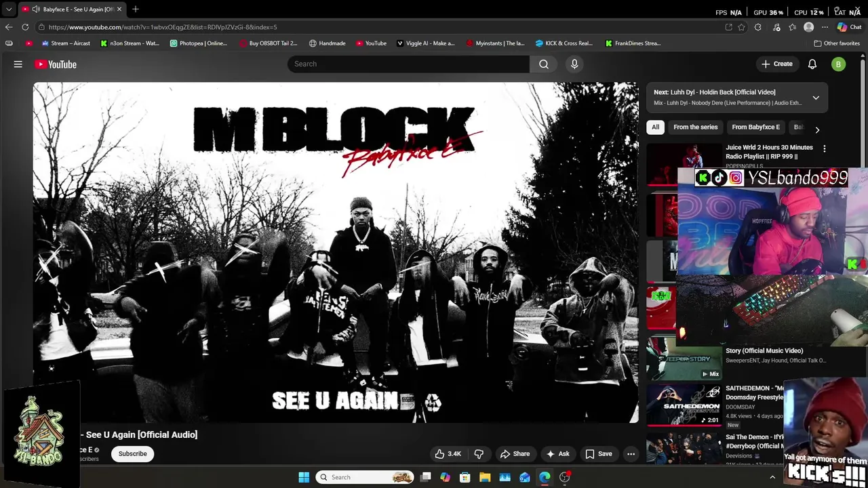Open Copilot app from taskbar
This screenshot has width=868, height=488.
point(445,477)
